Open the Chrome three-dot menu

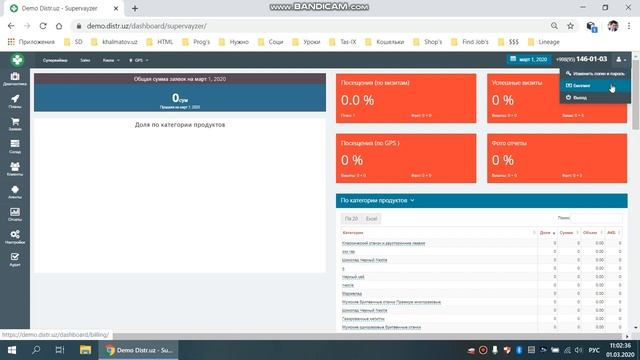tap(629, 26)
